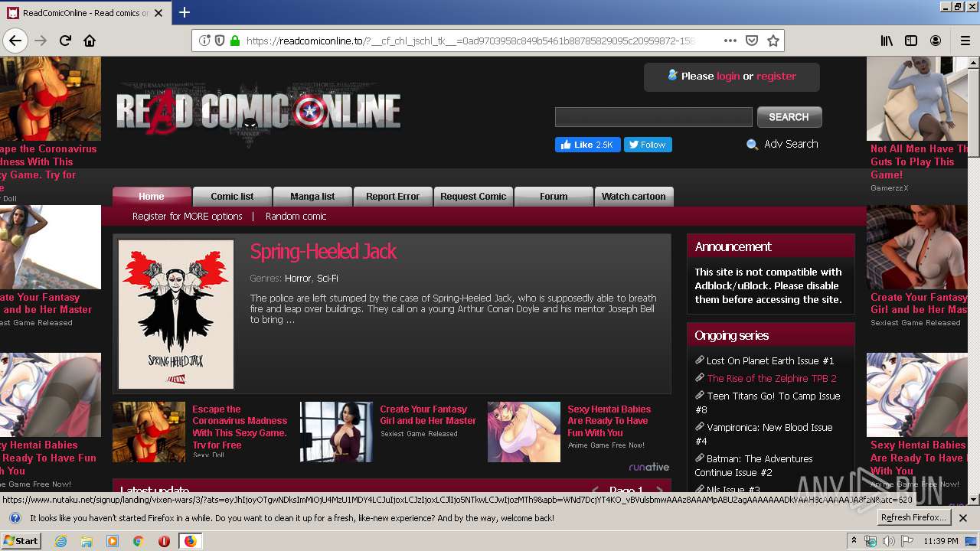Click the Spring-Heeled Jack cover thumbnail
The height and width of the screenshot is (551, 980).
(x=176, y=315)
